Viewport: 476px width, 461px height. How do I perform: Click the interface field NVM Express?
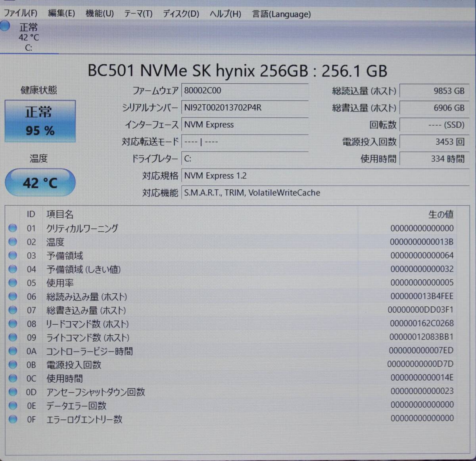tap(245, 124)
